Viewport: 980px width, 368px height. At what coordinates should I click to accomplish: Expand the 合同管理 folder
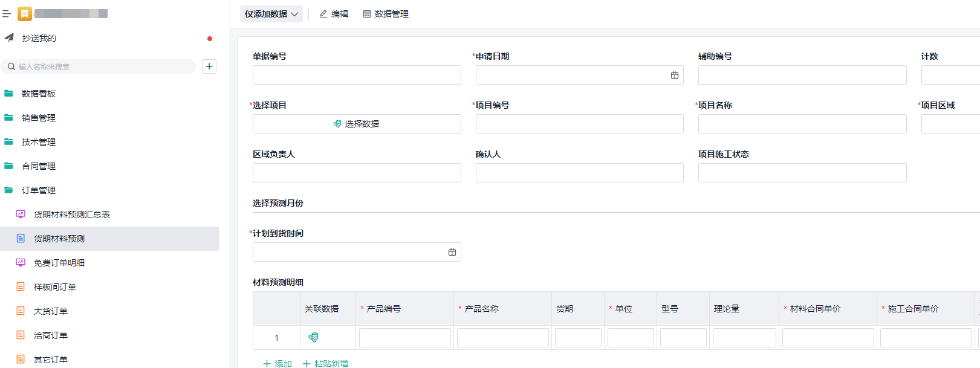pyautogui.click(x=39, y=166)
